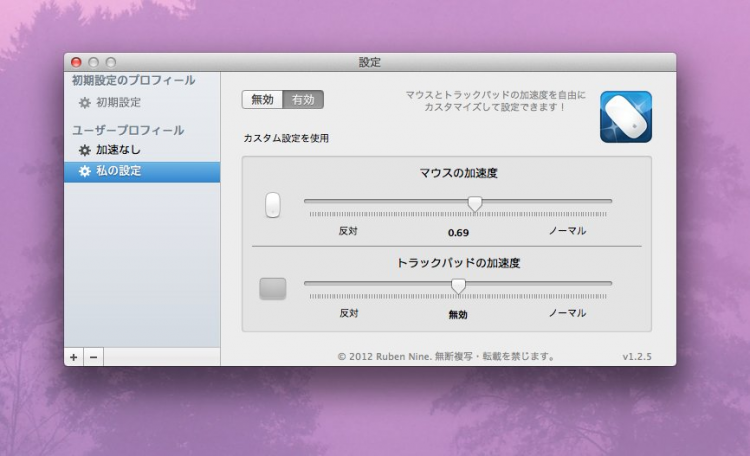This screenshot has height=456, width=750.
Task: Click the 初期設定のプロフィール header
Action: (133, 80)
